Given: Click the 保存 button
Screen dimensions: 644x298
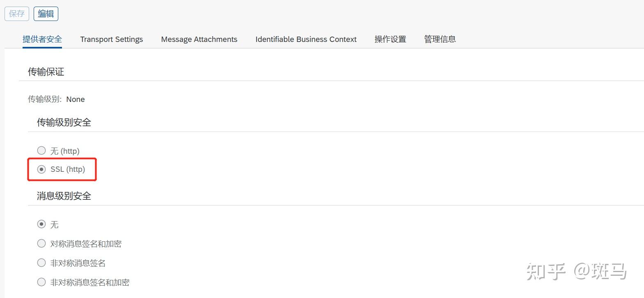Looking at the screenshot, I should (x=17, y=14).
